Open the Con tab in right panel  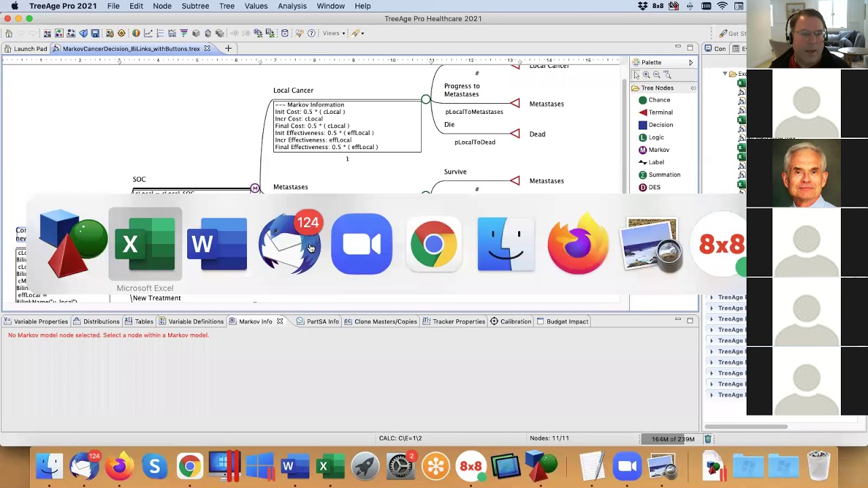point(715,49)
